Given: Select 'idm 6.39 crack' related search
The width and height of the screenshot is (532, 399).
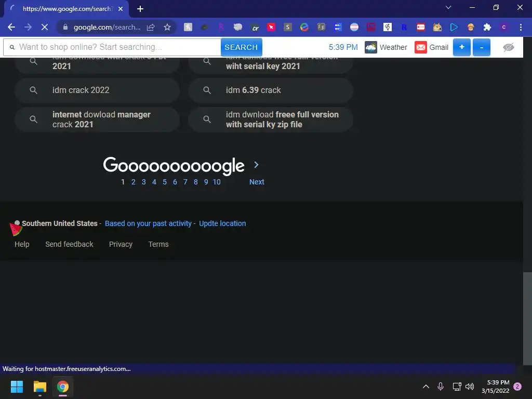Looking at the screenshot, I should click(271, 90).
